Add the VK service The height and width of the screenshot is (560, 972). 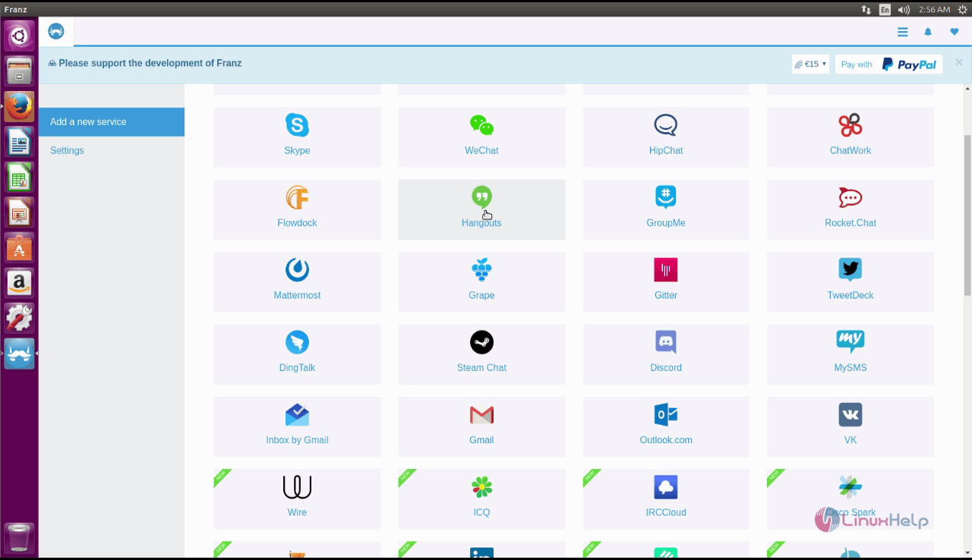(850, 426)
